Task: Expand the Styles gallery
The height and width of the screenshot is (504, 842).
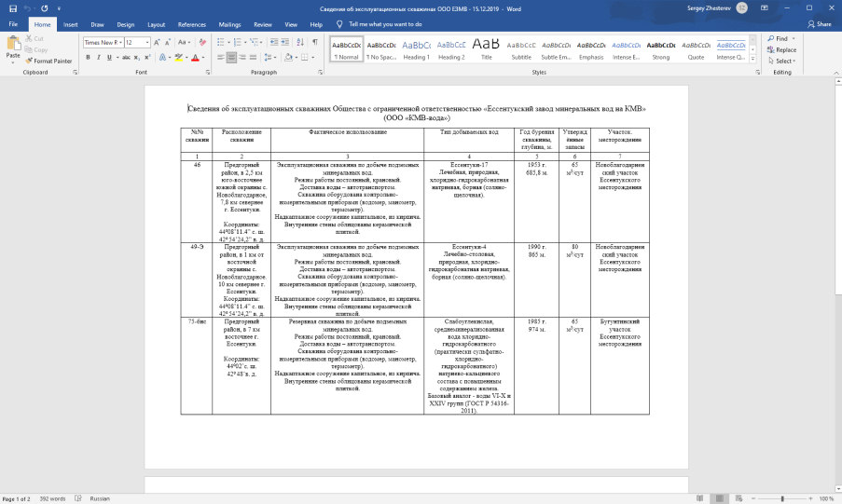Action: [752, 59]
